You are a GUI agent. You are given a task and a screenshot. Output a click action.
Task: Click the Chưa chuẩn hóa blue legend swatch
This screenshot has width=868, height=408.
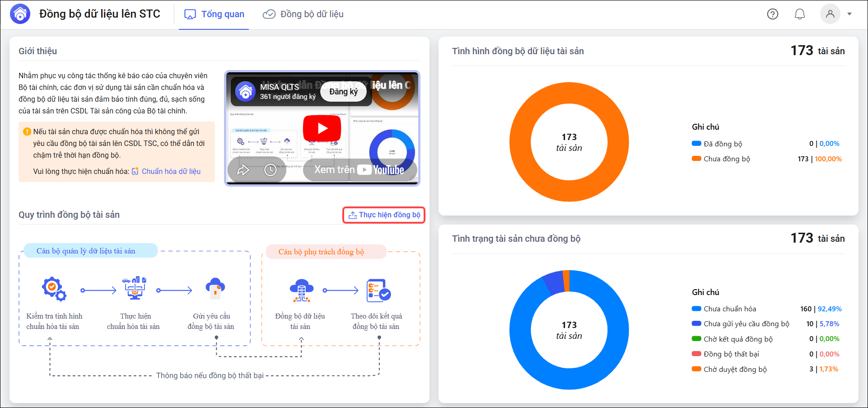(696, 309)
